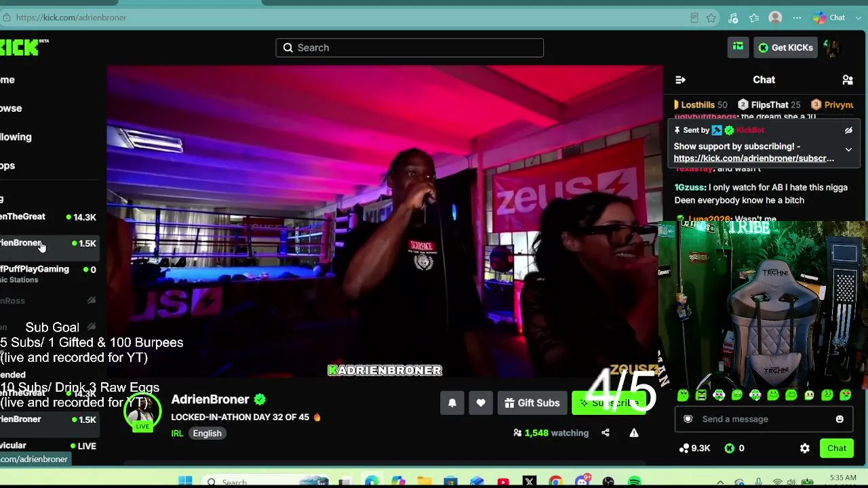Open the 14.3K viewer channel in the sidebar
The height and width of the screenshot is (488, 868).
click(49, 217)
